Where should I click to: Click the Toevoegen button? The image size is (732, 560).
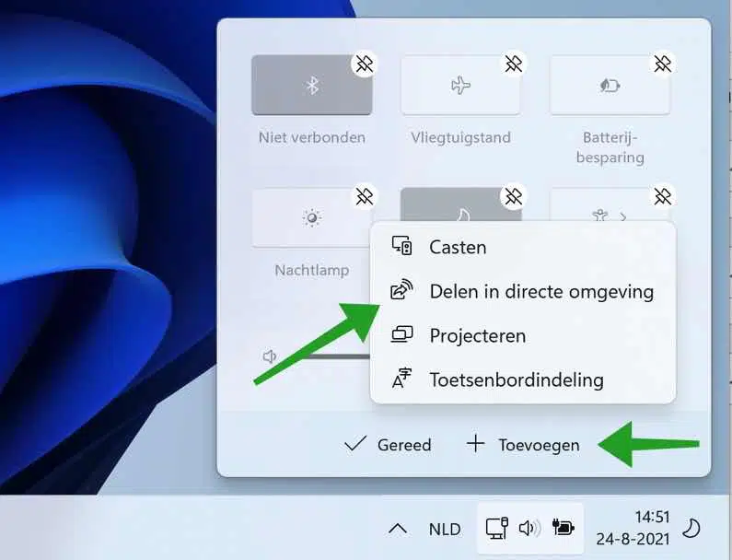coord(523,444)
